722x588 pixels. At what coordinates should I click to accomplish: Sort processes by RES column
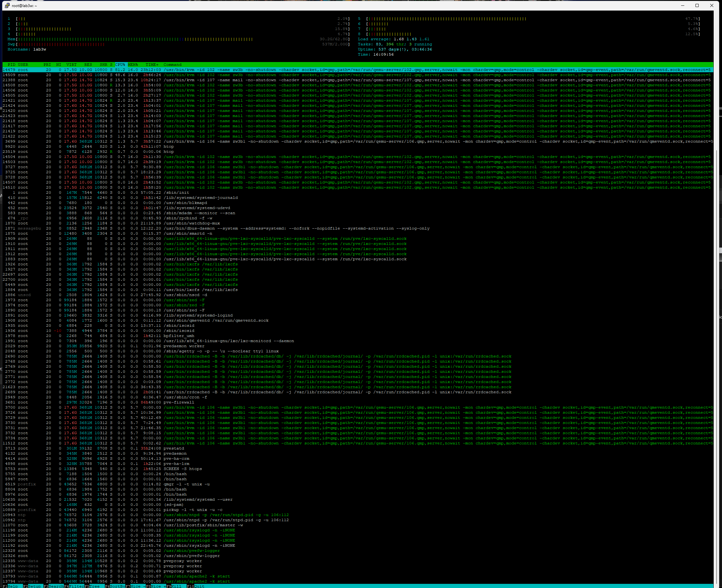[88, 65]
